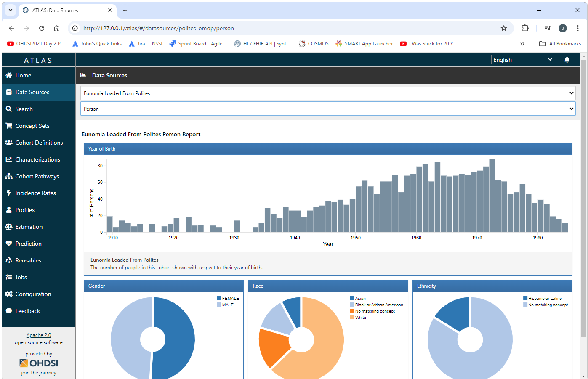Viewport: 588px width, 379px height.
Task: Open the media control icon in toolbar
Action: [x=548, y=28]
